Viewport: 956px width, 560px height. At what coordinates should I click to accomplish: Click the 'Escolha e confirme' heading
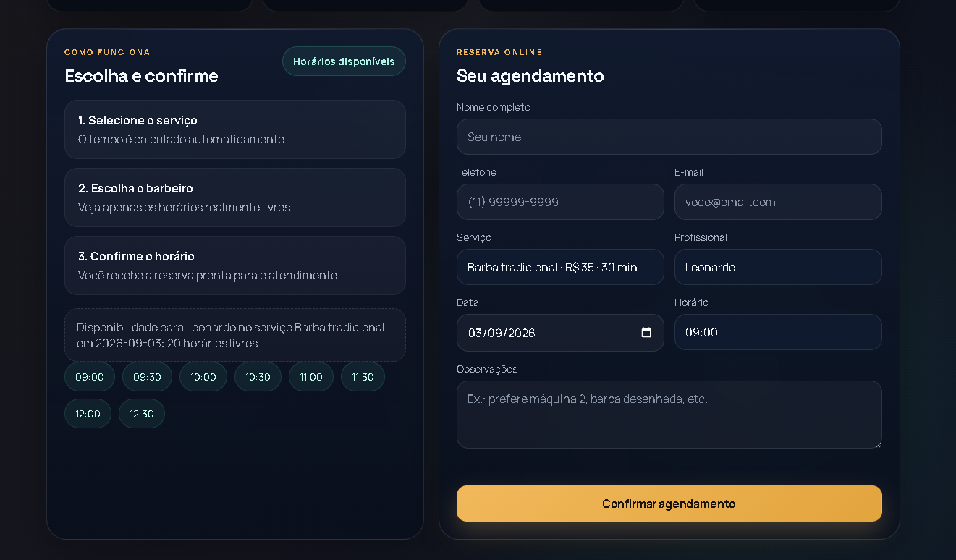142,76
